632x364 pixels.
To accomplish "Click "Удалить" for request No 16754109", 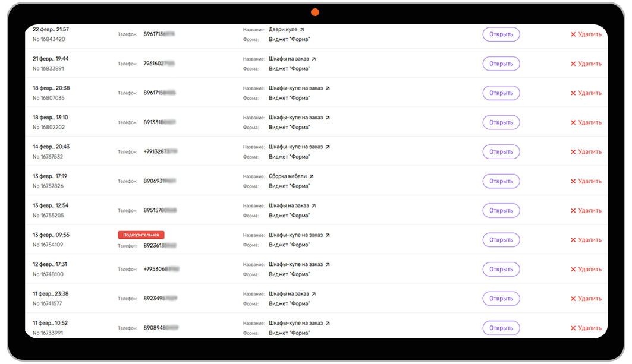I will click(x=586, y=240).
